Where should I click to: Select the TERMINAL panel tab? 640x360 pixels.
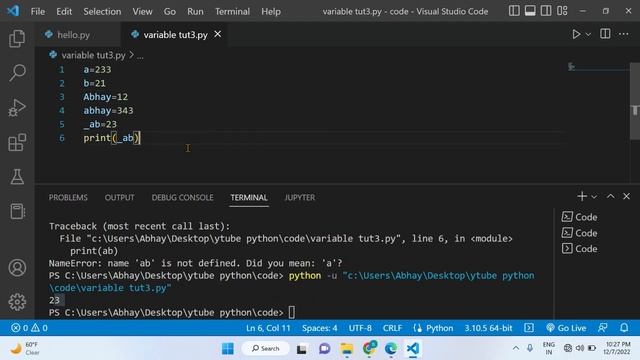[249, 198]
